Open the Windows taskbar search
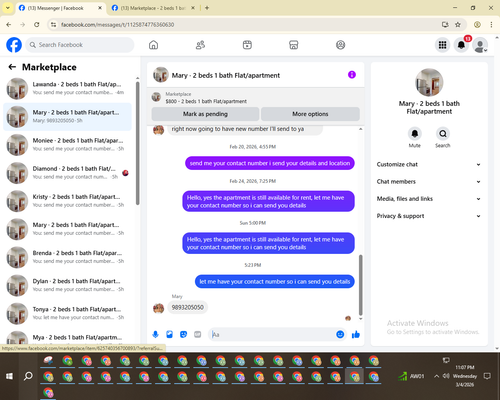 pyautogui.click(x=28, y=376)
